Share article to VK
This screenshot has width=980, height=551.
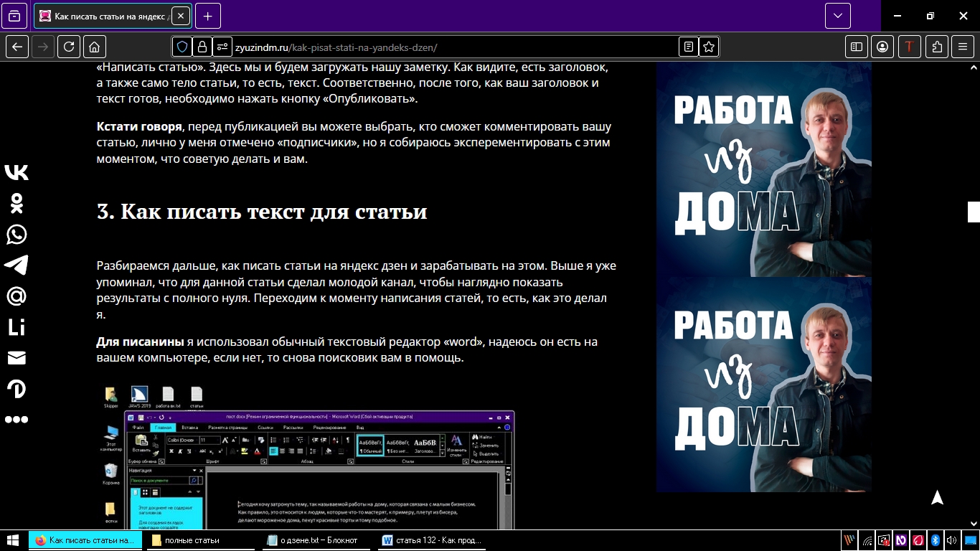[x=16, y=172]
